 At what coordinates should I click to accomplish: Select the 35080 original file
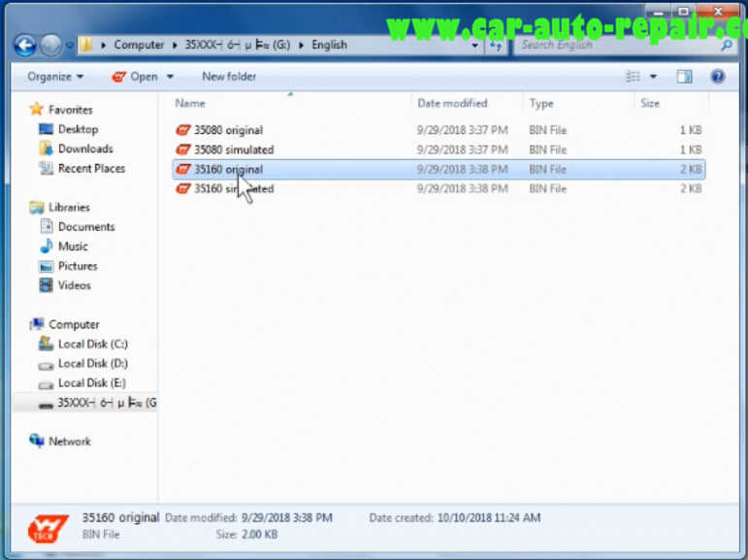pyautogui.click(x=439, y=130)
